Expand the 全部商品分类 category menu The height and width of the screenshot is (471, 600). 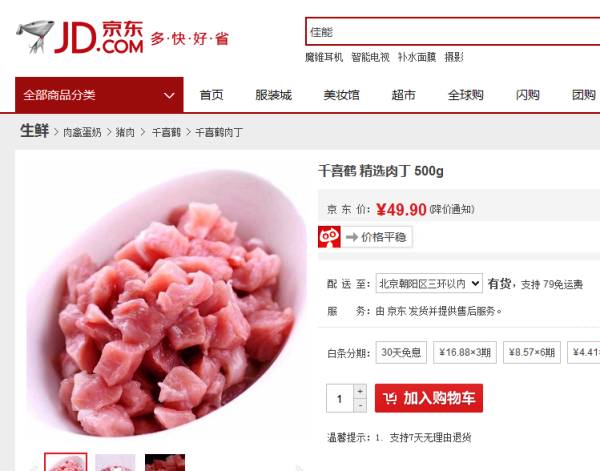pyautogui.click(x=99, y=95)
